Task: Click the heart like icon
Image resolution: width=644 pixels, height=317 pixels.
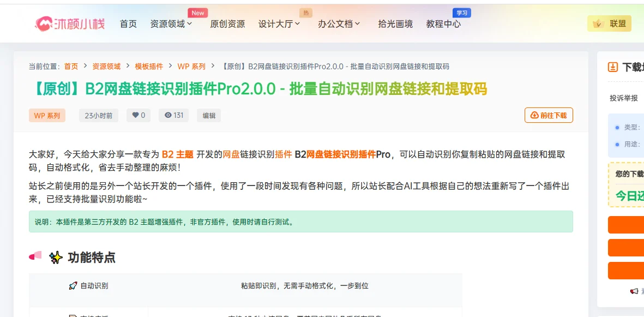Action: click(135, 115)
